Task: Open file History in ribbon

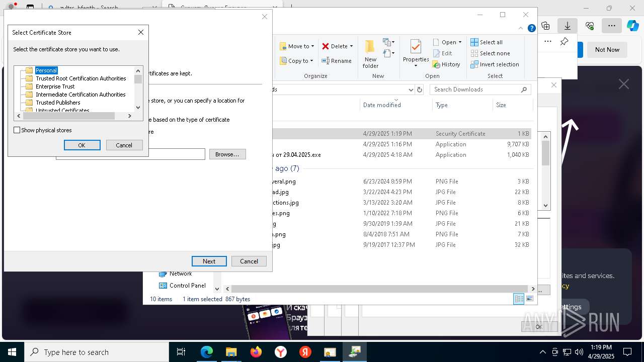Action: click(x=446, y=64)
